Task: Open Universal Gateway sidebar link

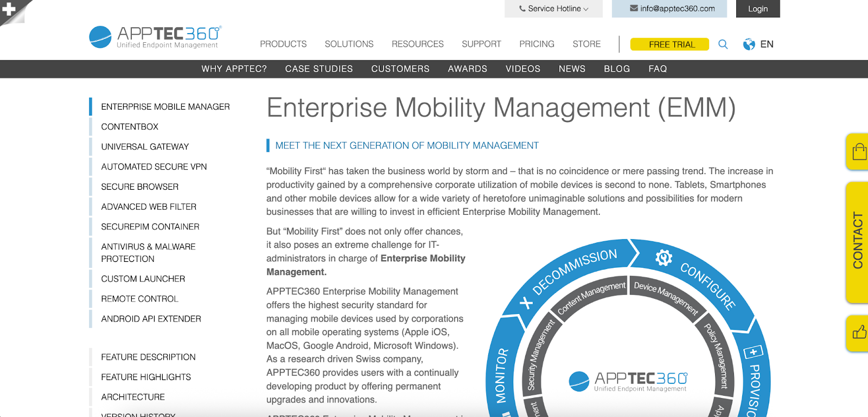Action: coord(145,147)
